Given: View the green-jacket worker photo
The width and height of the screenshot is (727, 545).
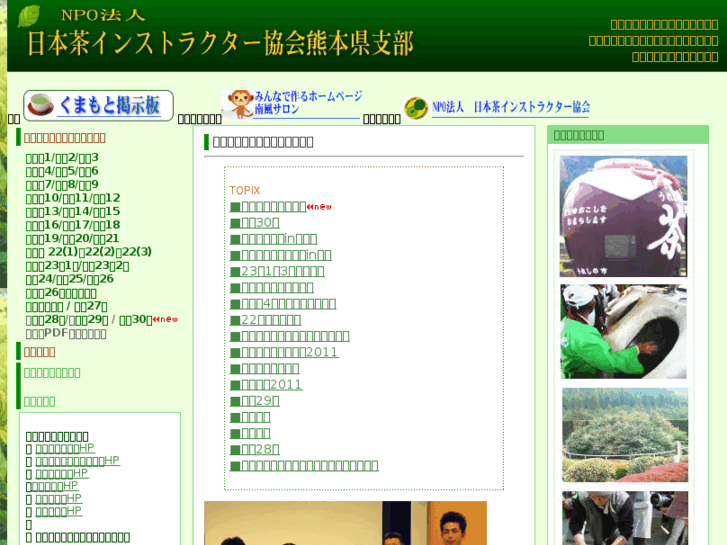Looking at the screenshot, I should point(624,332).
